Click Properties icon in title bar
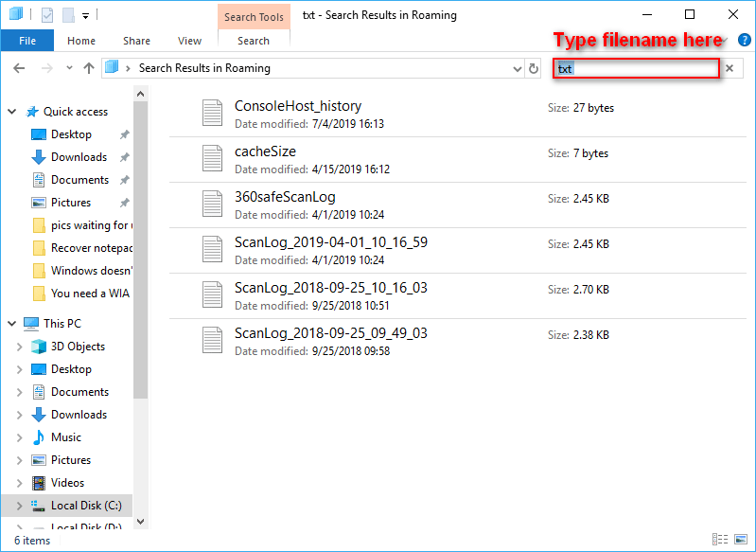The image size is (756, 552). click(x=47, y=15)
